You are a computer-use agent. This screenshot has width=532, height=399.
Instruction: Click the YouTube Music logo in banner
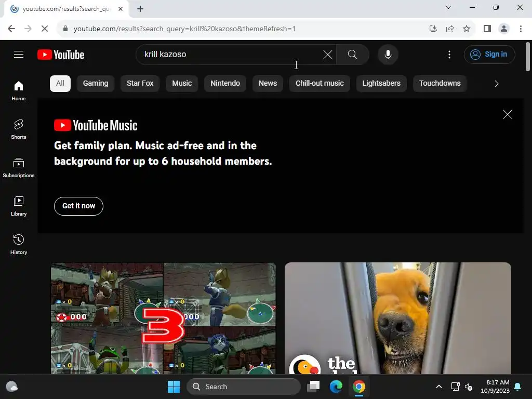tap(96, 126)
